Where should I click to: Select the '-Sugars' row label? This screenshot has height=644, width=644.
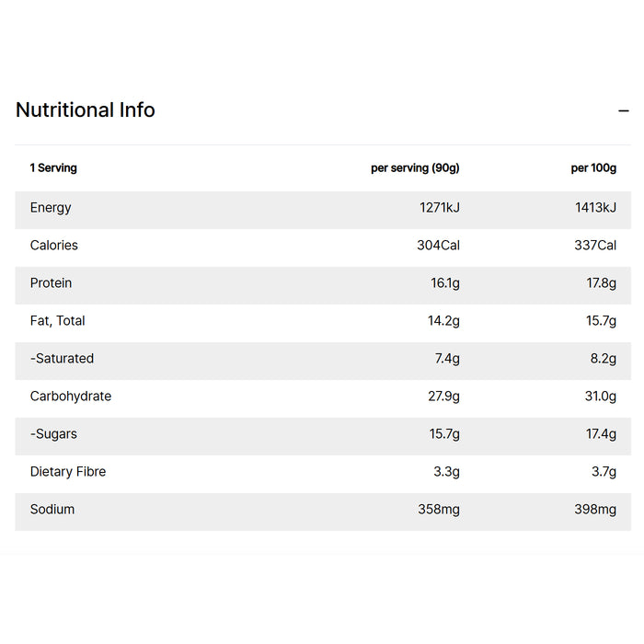(x=53, y=434)
